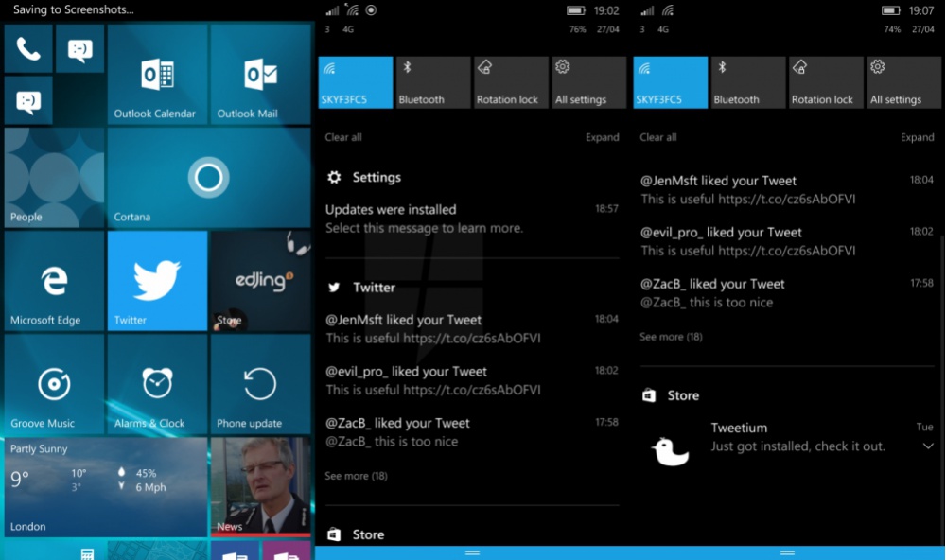Toggle Bluetooth in the 19:07 panel
This screenshot has height=560, width=946.
coord(748,82)
